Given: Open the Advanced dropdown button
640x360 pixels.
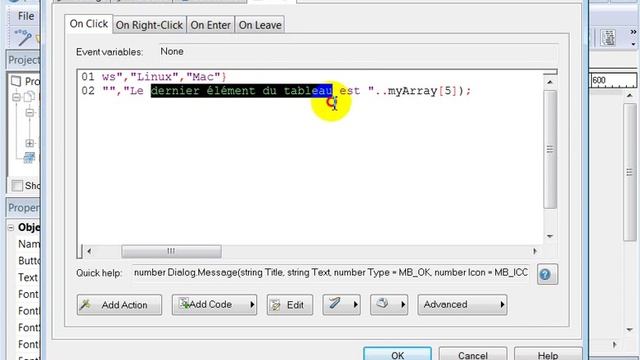Looking at the screenshot, I should coord(462,304).
